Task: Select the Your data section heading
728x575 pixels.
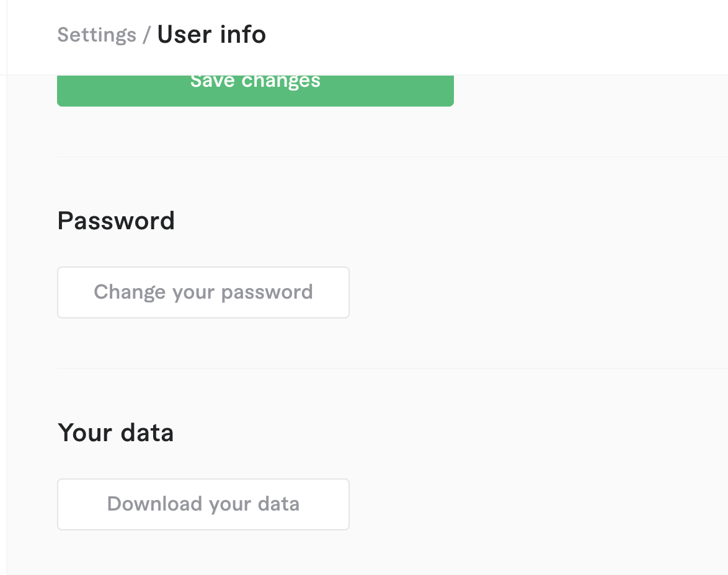Action: coord(115,432)
